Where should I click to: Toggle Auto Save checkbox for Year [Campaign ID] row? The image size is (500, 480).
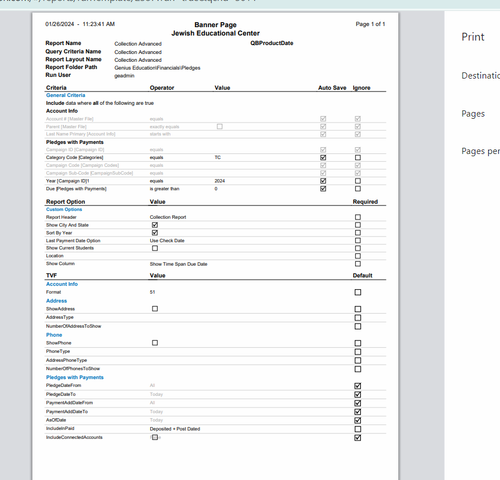click(323, 181)
